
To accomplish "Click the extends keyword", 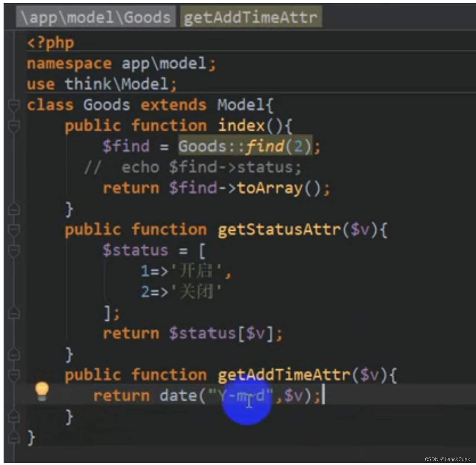I will click(173, 105).
